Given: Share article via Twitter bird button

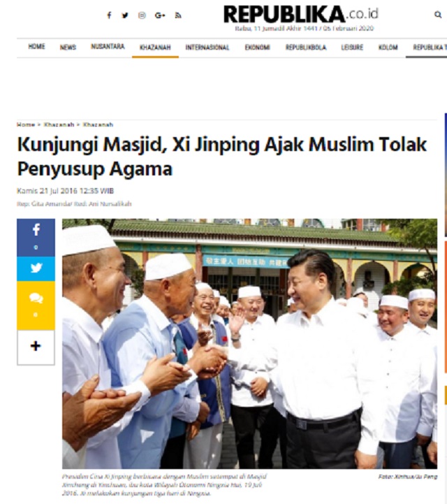Looking at the screenshot, I should tap(36, 268).
